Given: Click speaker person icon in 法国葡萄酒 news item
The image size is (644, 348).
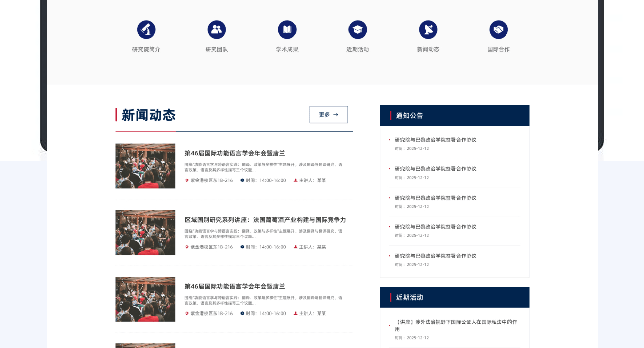Looking at the screenshot, I should click(x=296, y=247).
